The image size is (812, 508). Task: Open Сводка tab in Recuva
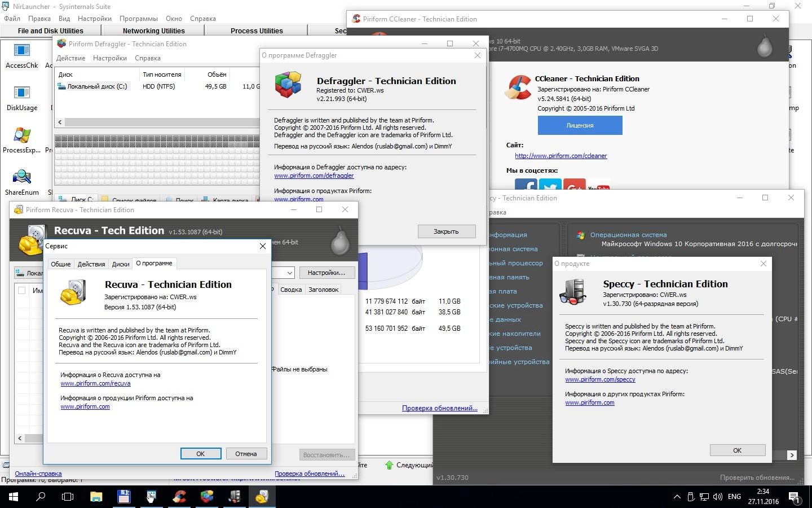[291, 290]
